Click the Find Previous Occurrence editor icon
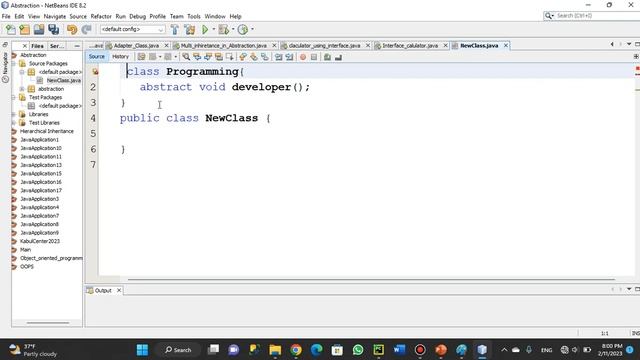The height and width of the screenshot is (360, 640). [x=197, y=57]
